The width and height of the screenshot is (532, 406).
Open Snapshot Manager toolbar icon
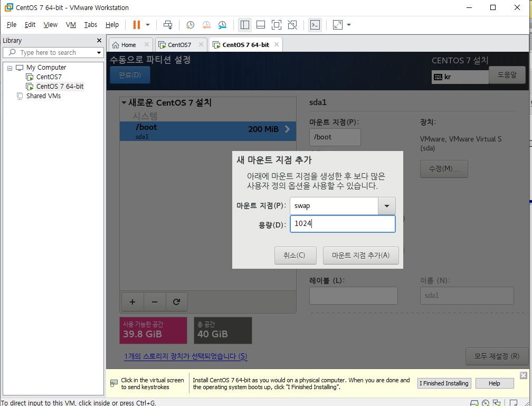click(x=222, y=25)
